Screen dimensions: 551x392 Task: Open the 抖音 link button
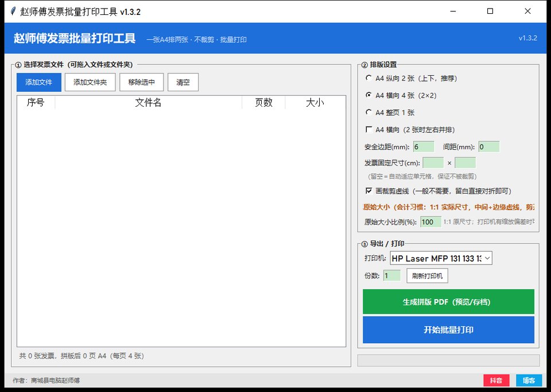click(496, 381)
